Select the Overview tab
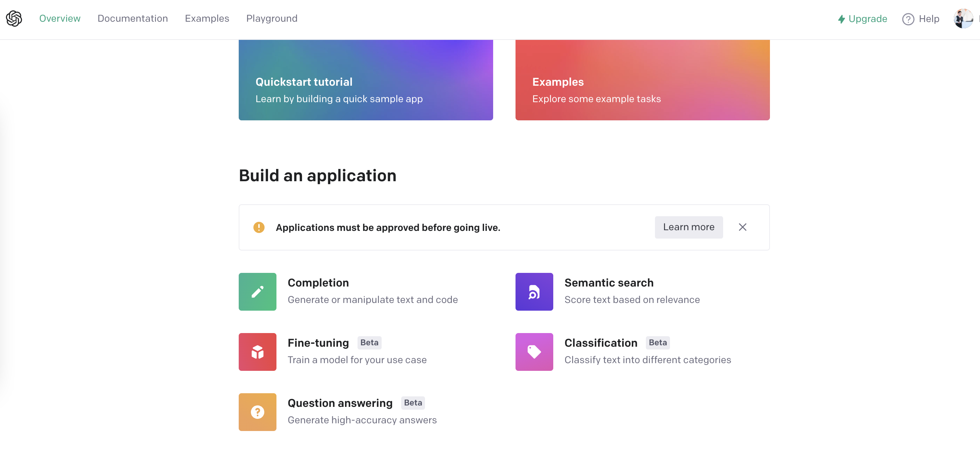Viewport: 980px width, 452px height. point(60,19)
